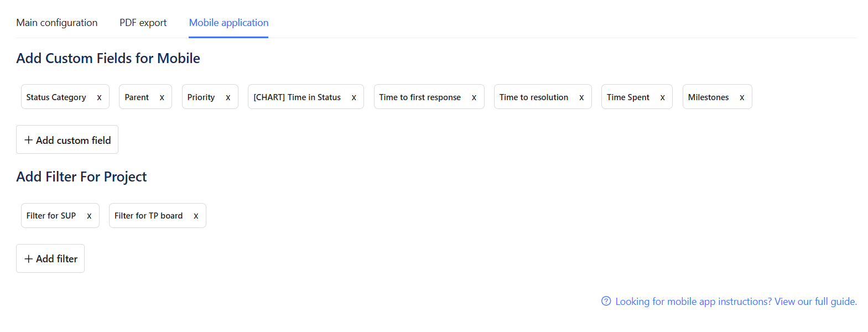Open the mobile app full guide link

click(x=736, y=302)
